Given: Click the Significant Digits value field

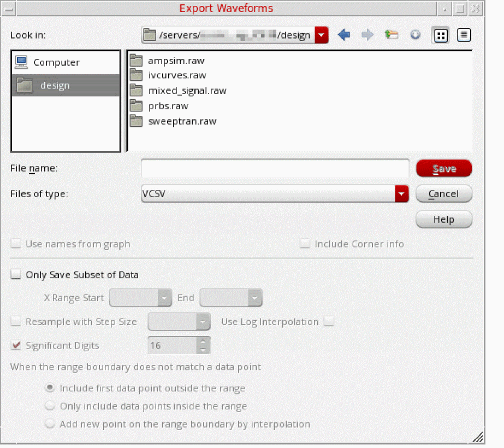Looking at the screenshot, I should pos(173,345).
